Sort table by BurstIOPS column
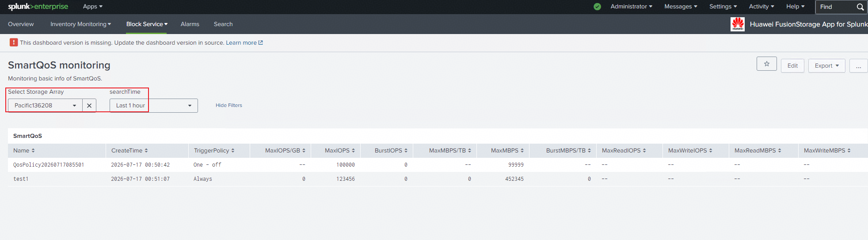Screen dimensions: 868x240 point(391,151)
